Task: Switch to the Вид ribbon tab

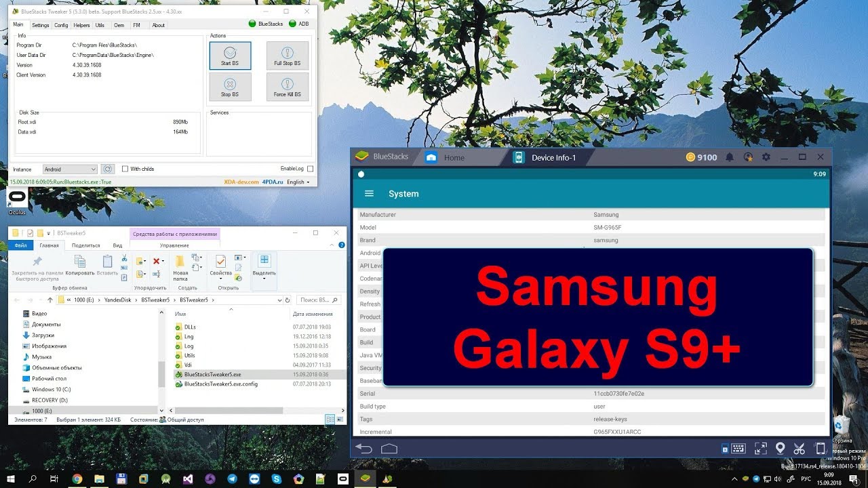Action: pos(117,245)
